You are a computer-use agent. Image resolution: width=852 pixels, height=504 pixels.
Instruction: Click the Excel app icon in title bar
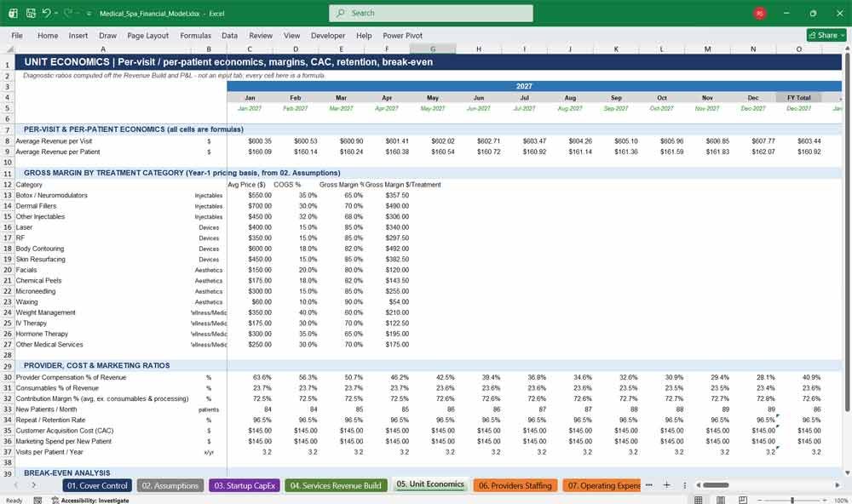[13, 13]
